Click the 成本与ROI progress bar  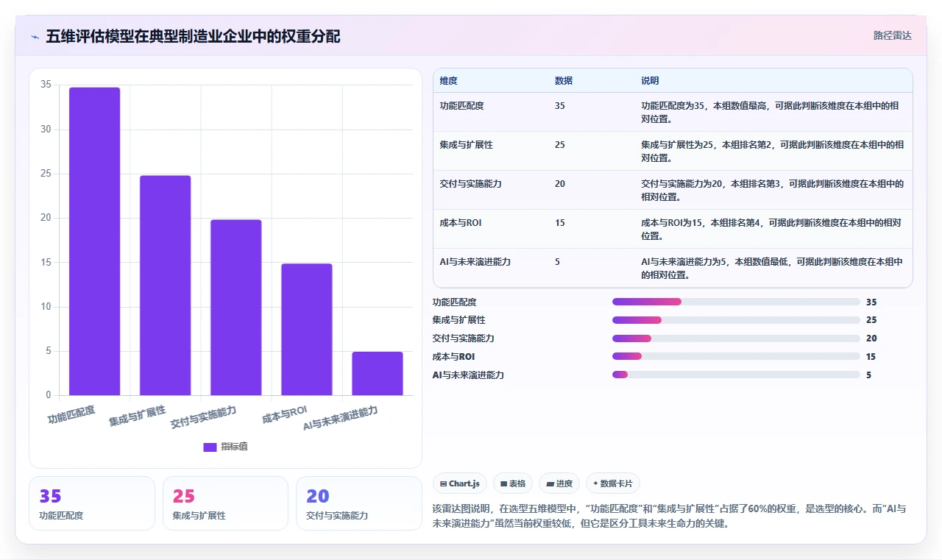(736, 357)
